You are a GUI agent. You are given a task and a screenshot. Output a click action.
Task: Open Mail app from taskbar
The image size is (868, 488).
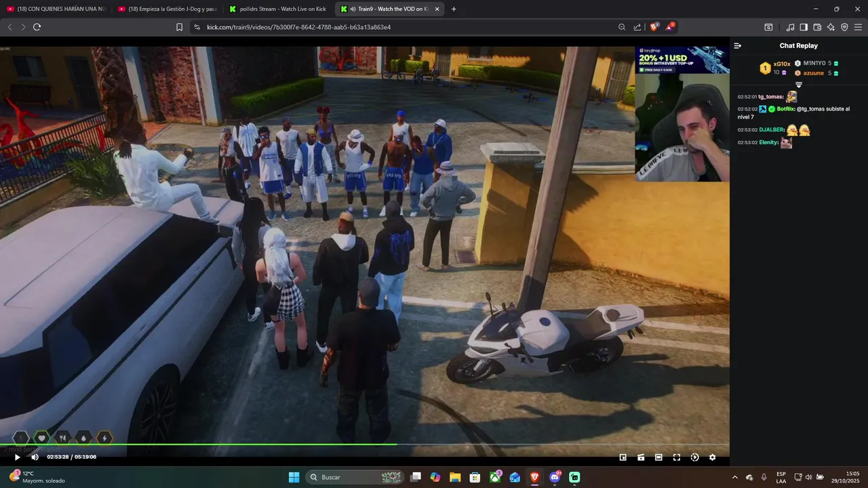515,477
